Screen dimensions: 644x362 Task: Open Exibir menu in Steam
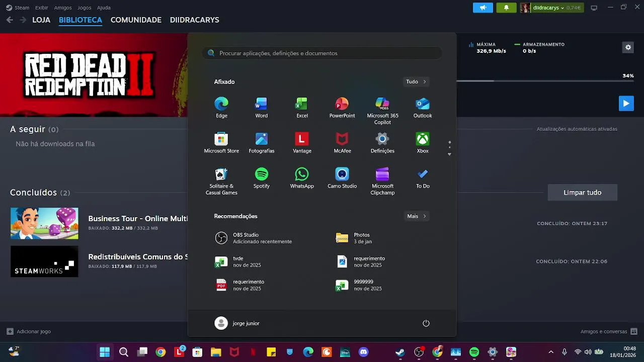coord(42,8)
